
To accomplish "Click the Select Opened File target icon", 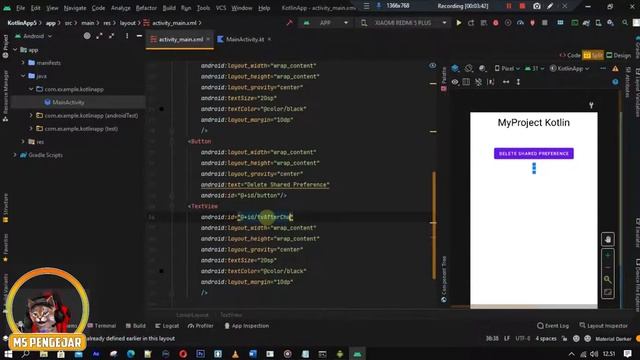I will click(87, 36).
